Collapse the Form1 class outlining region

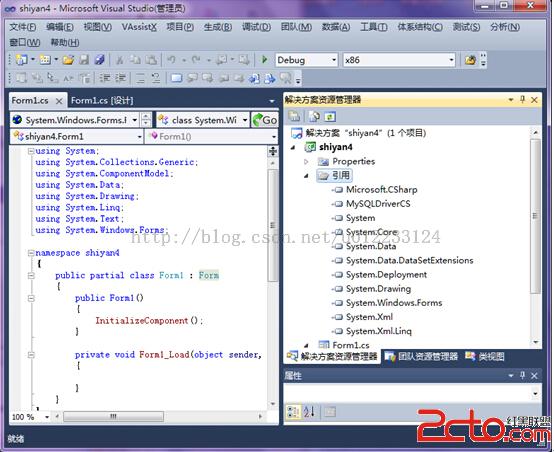pos(31,275)
